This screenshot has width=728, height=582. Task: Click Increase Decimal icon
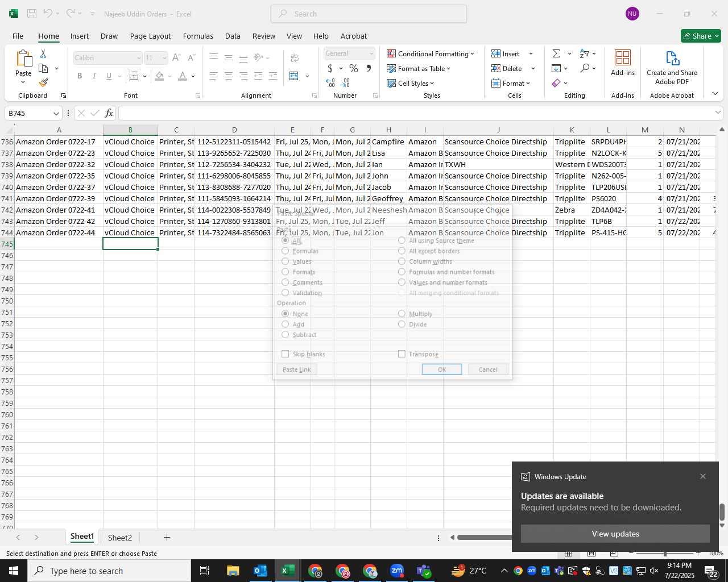330,83
